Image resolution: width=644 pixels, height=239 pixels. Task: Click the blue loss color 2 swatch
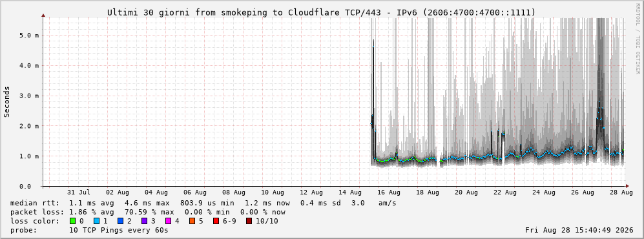(x=120, y=221)
